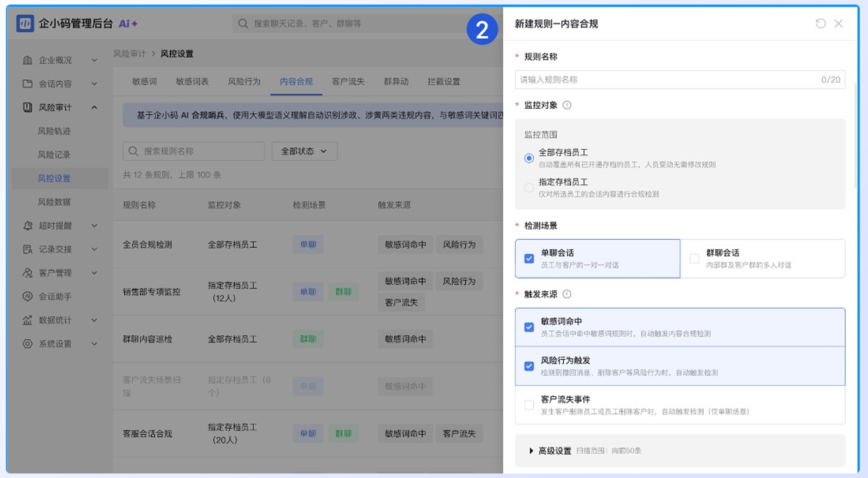The width and height of the screenshot is (868, 478).
Task: Click the magnifier in the rule name search
Action: pos(133,151)
